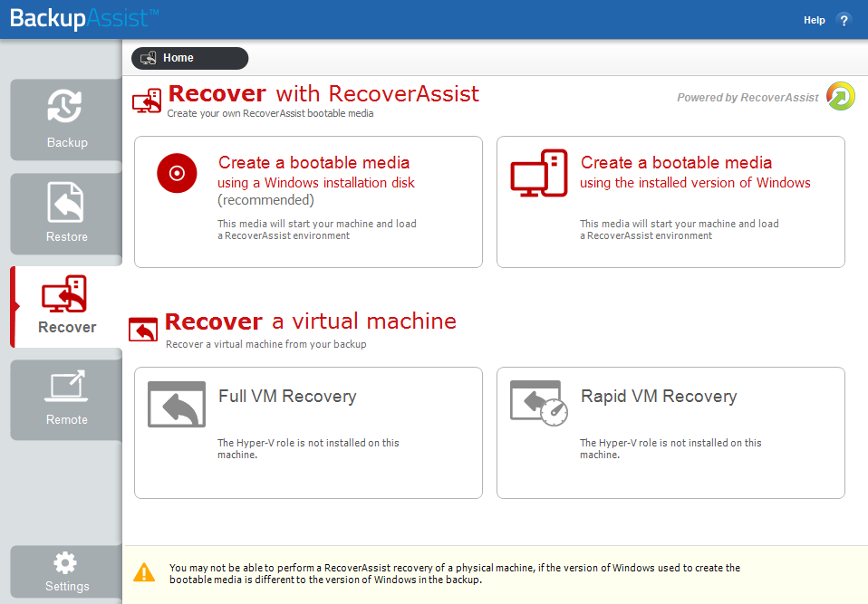Image resolution: width=868 pixels, height=604 pixels.
Task: Click the Recover computer icon in sidebar
Action: (64, 293)
